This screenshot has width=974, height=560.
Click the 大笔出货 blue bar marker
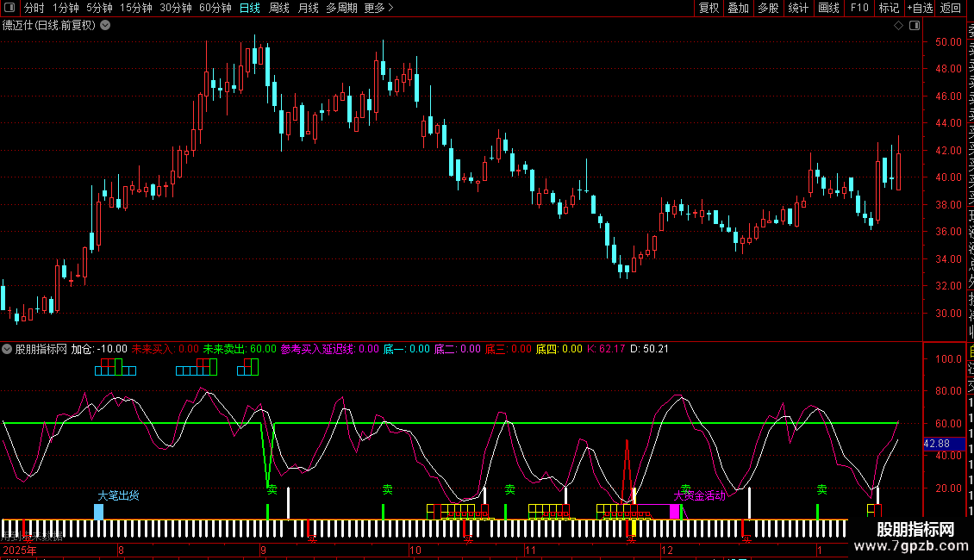pyautogui.click(x=98, y=512)
